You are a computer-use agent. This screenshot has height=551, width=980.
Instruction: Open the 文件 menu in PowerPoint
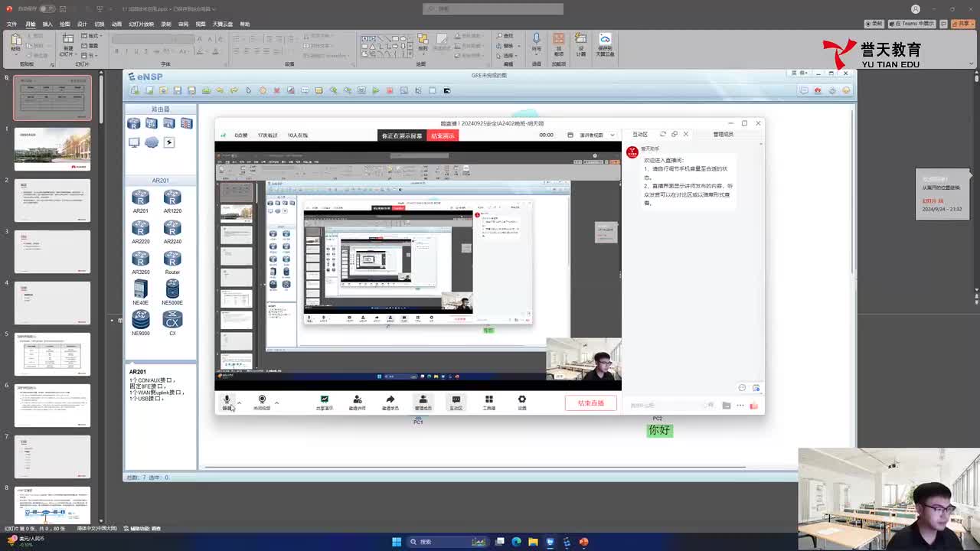click(11, 24)
